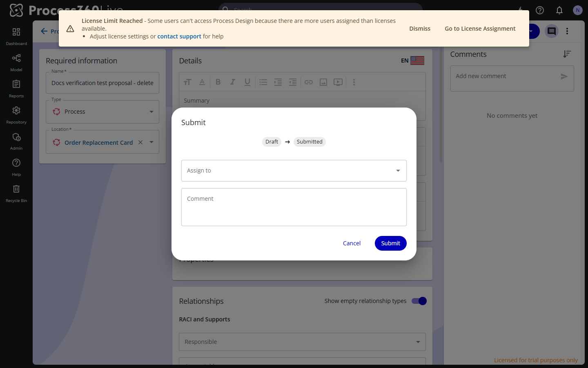Increase indent in editor toolbar
This screenshot has width=588, height=368.
click(278, 82)
